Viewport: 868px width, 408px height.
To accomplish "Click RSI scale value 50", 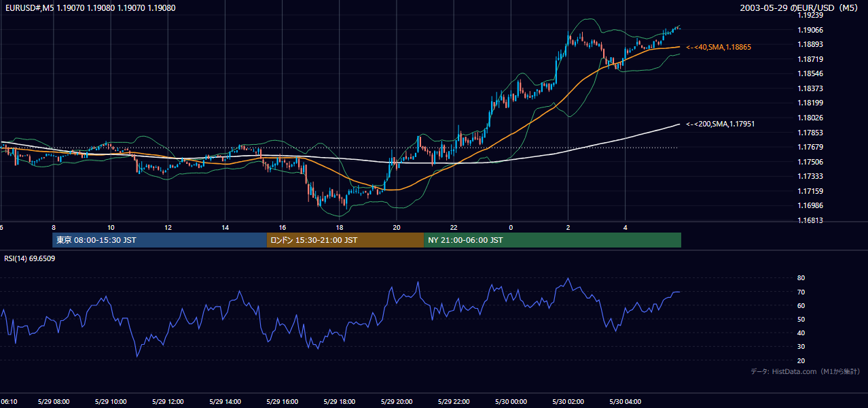I will point(801,319).
